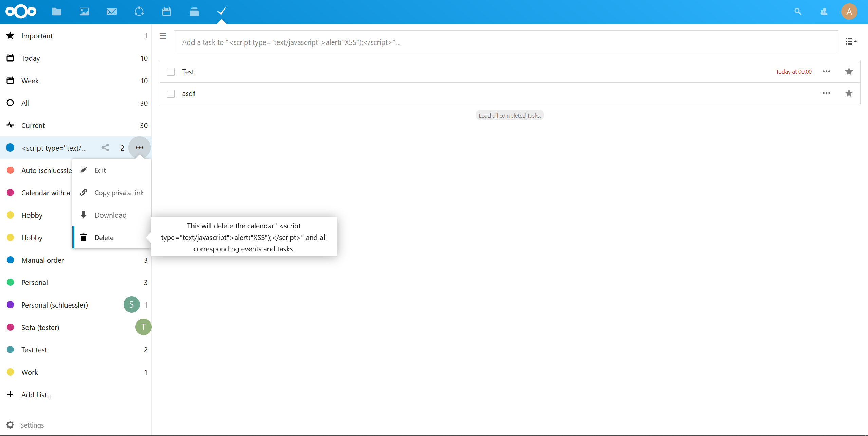Choose Delete in the context menu
868x436 pixels.
tap(104, 238)
